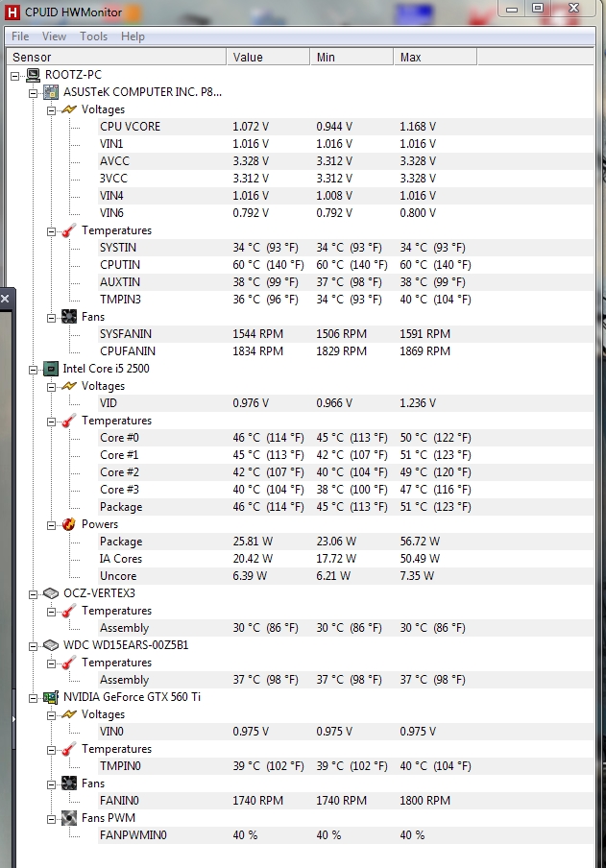Click the Value column header
Screen dimensions: 606x868
[248, 58]
